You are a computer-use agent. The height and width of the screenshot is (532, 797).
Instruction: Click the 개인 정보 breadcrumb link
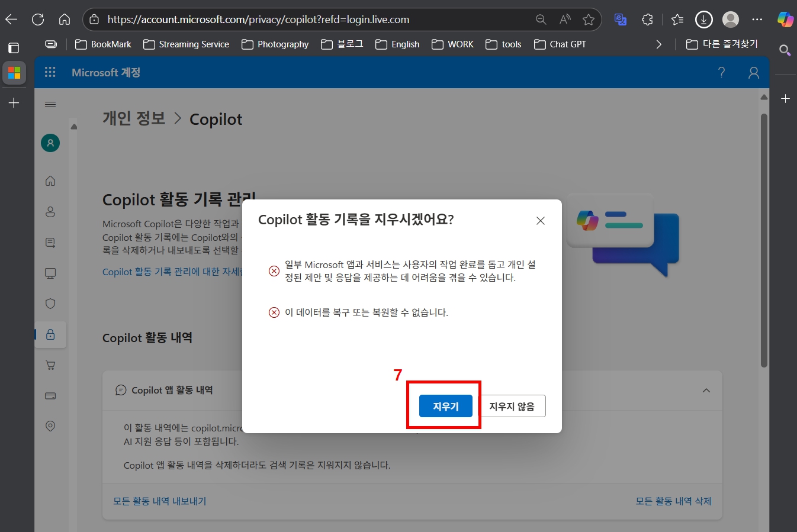coord(134,118)
